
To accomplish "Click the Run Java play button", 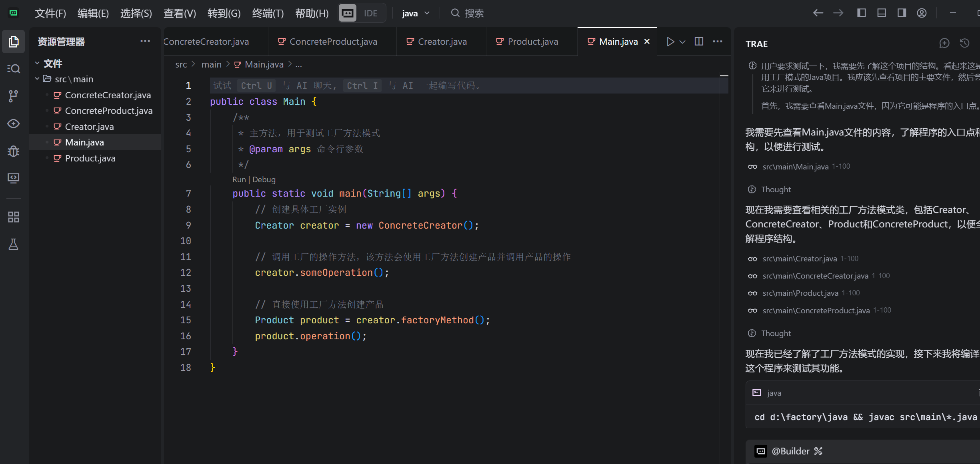I will pos(670,42).
